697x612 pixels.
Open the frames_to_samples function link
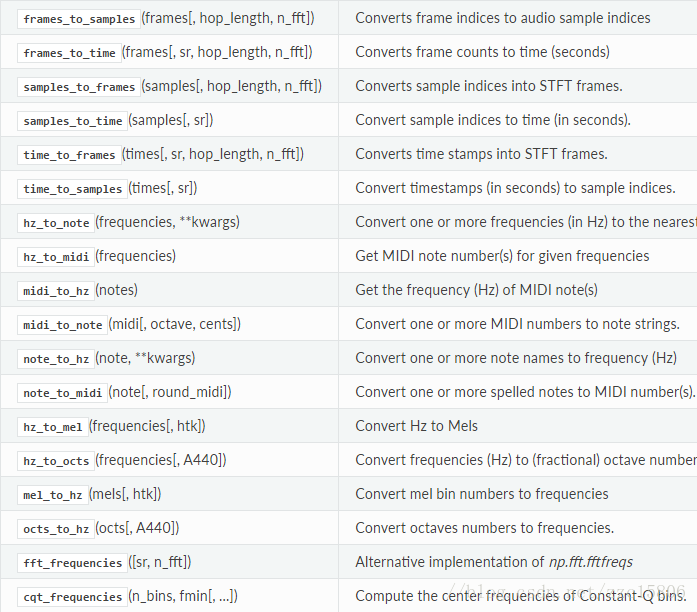[x=79, y=19]
